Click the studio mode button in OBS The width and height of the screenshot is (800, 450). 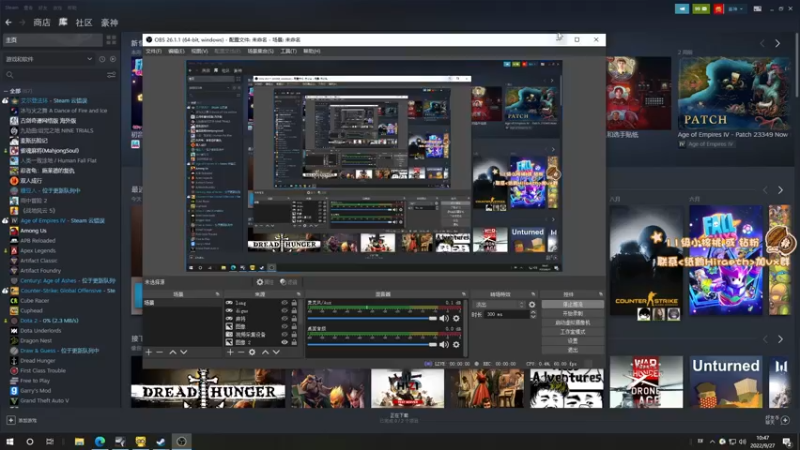pyautogui.click(x=572, y=332)
